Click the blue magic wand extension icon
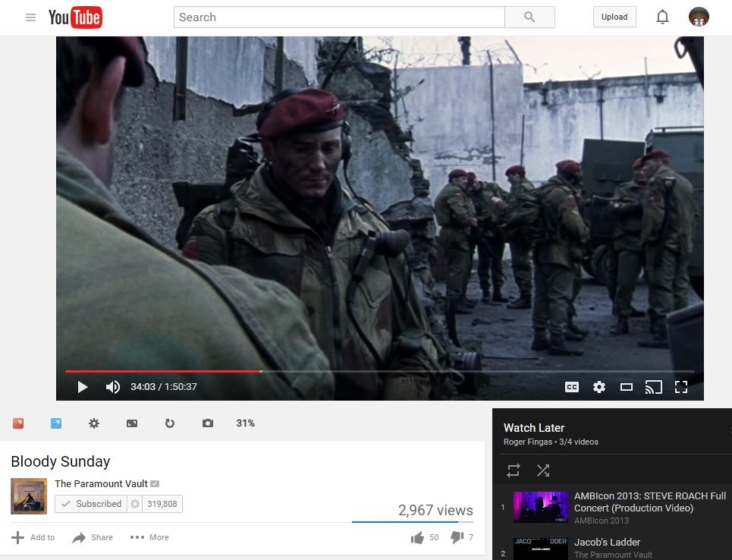This screenshot has height=560, width=732. pyautogui.click(x=56, y=423)
